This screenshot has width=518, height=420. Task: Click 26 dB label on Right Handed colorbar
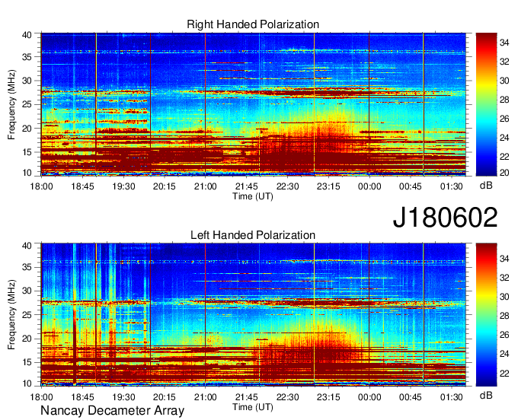(504, 119)
